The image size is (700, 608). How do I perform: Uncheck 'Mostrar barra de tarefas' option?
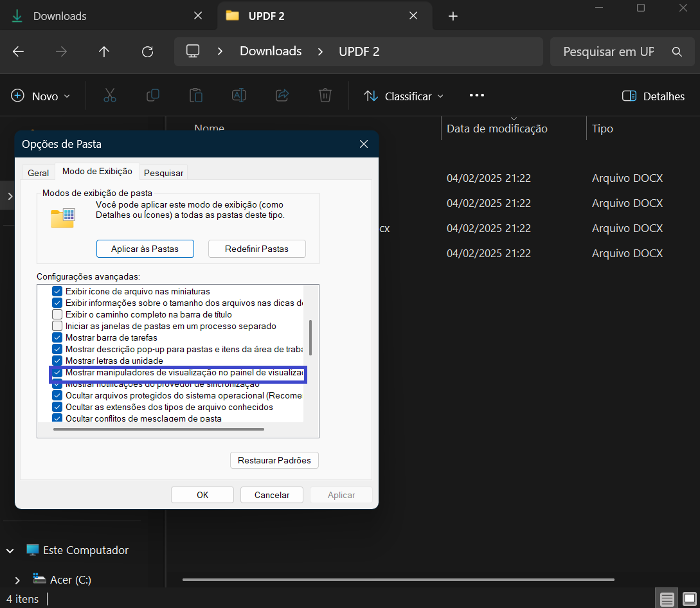57,337
